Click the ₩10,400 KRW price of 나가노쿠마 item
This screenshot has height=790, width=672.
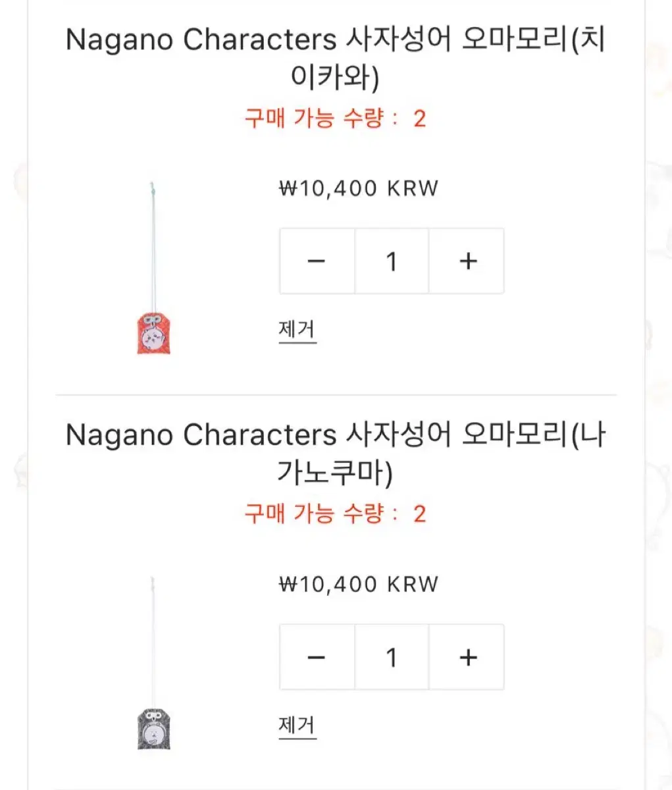(x=359, y=584)
